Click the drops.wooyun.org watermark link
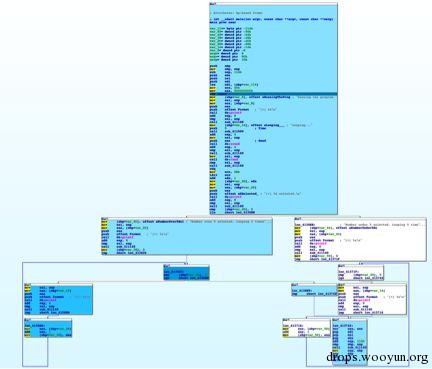Viewport: 432px width, 369px height. (377, 357)
